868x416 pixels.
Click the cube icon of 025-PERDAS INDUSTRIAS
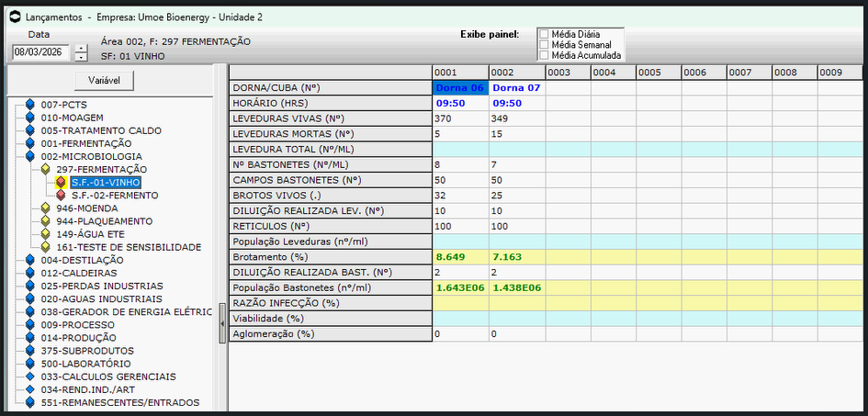click(30, 286)
